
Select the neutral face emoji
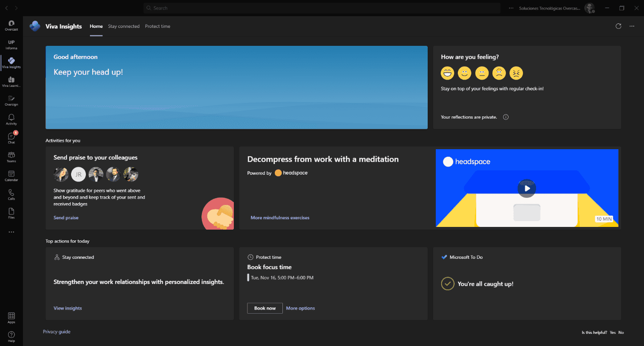[482, 73]
